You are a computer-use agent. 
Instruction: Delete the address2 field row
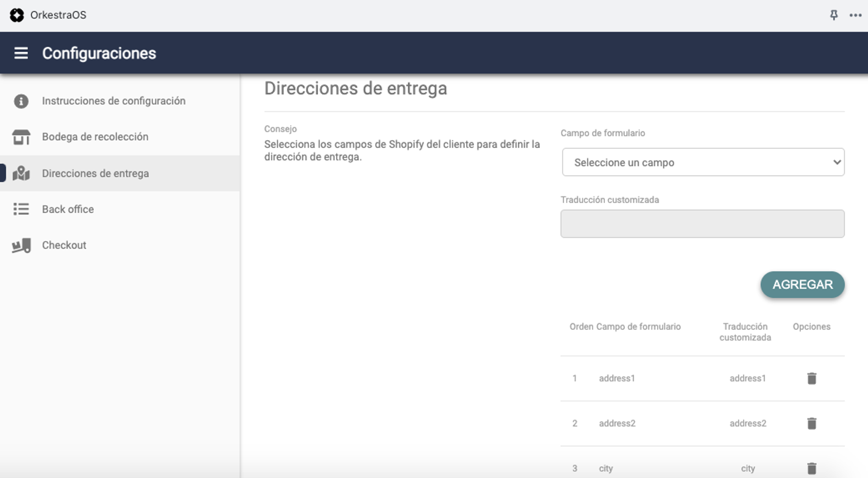click(812, 423)
